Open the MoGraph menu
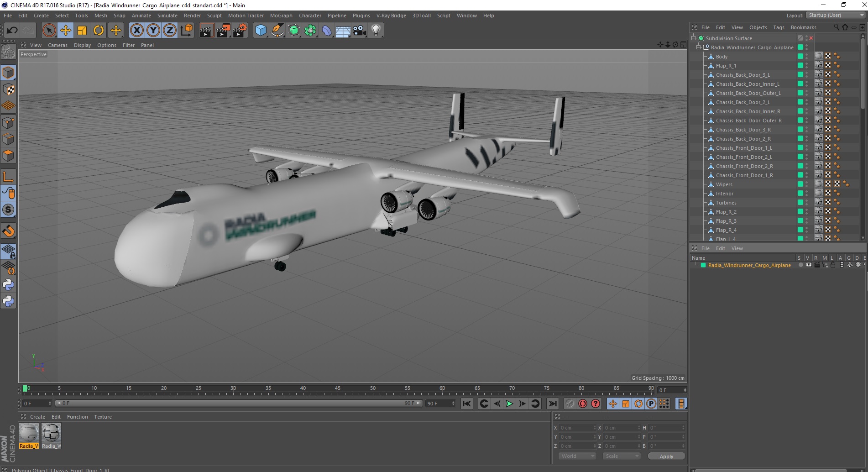 281,16
